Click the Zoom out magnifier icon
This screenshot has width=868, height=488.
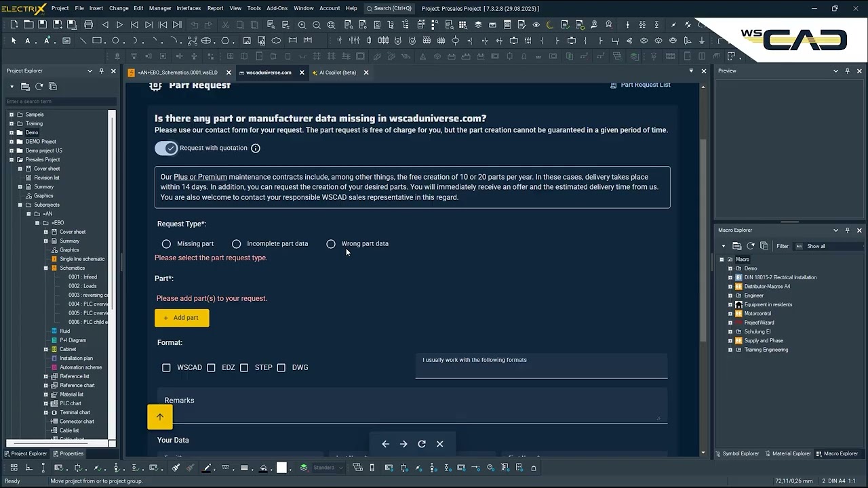pyautogui.click(x=317, y=24)
